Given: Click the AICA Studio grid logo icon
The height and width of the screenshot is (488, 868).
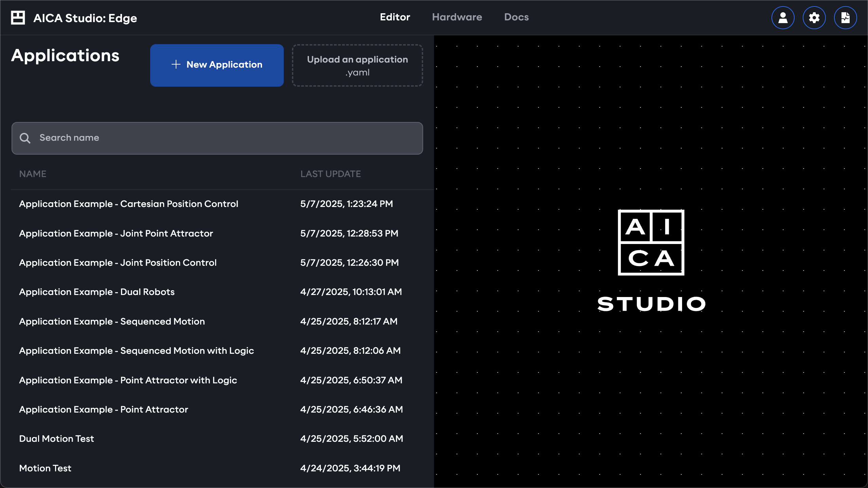Looking at the screenshot, I should click(18, 18).
